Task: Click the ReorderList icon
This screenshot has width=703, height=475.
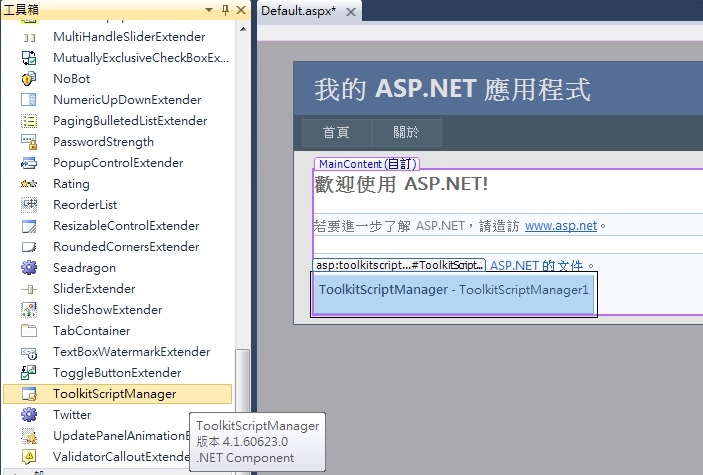Action: coord(29,205)
